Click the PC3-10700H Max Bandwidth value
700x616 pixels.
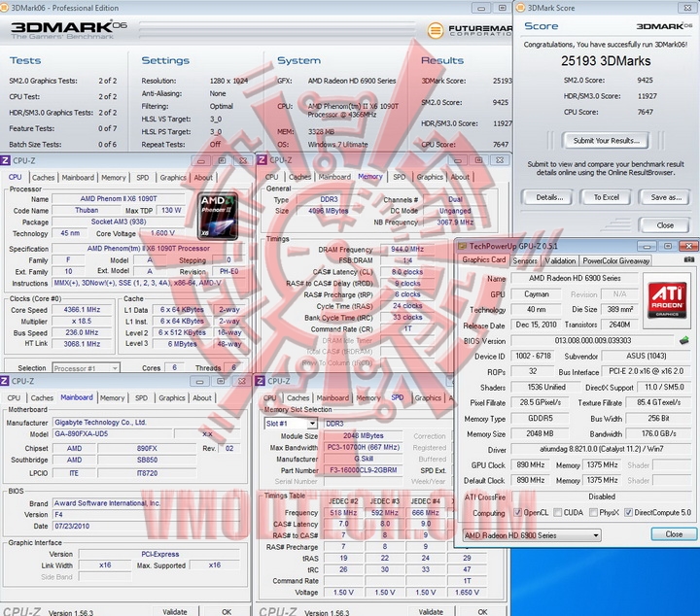[x=363, y=447]
